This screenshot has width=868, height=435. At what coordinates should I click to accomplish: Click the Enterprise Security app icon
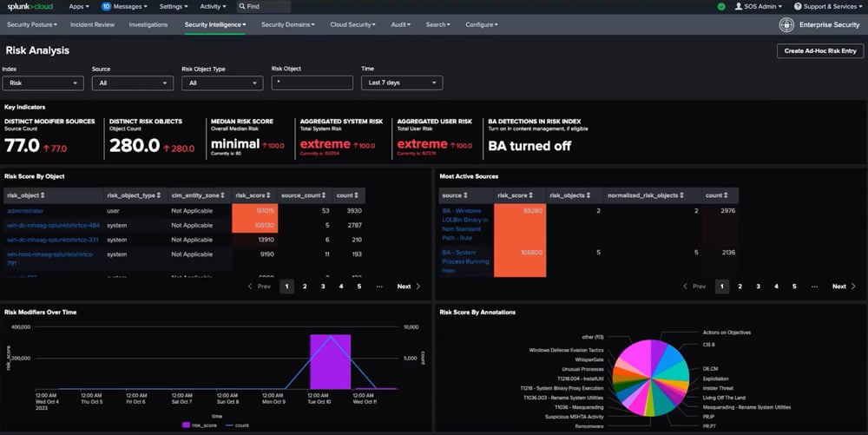786,24
